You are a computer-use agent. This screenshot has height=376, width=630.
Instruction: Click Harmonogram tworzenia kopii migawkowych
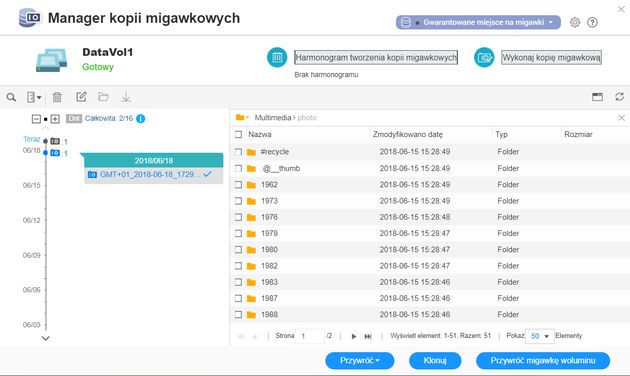pyautogui.click(x=376, y=57)
